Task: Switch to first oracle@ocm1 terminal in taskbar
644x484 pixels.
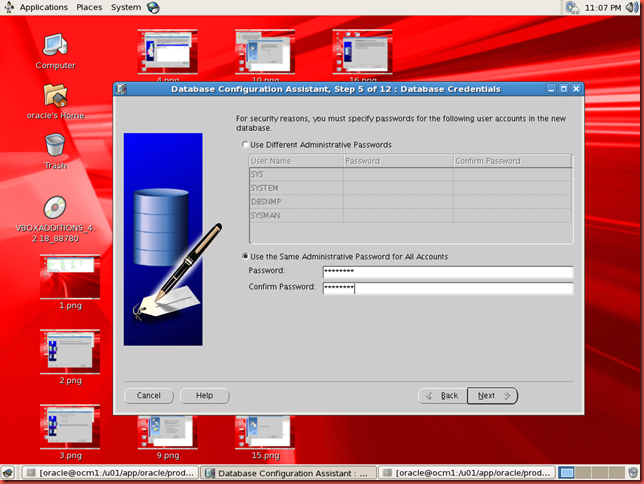Action: click(110, 473)
